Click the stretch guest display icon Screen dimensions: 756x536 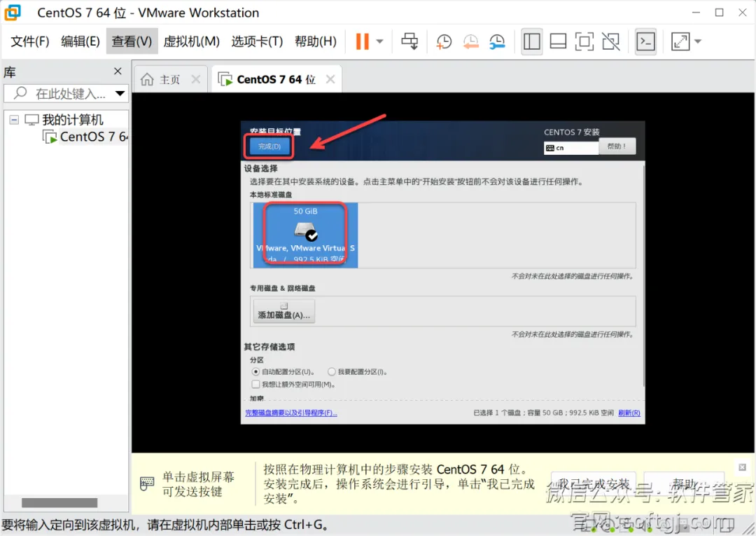point(680,41)
